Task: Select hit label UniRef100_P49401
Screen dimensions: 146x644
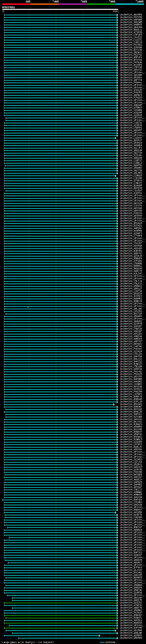Action: [x=131, y=82]
